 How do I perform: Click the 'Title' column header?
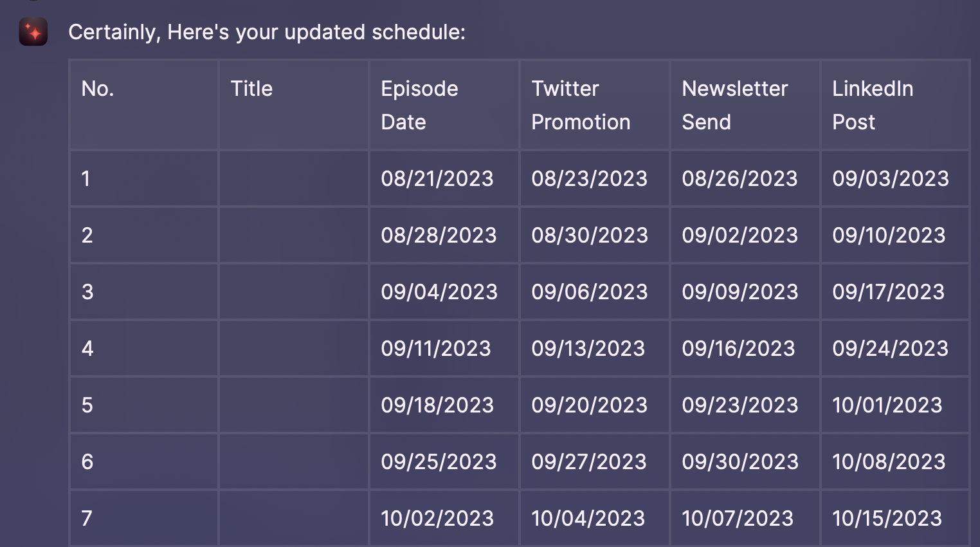(251, 89)
